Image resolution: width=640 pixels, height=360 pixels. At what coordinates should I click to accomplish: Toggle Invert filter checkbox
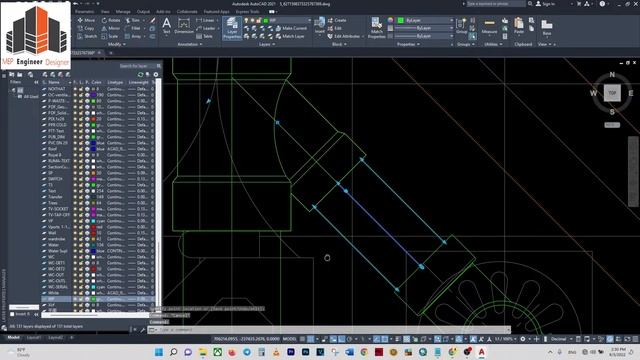(x=12, y=314)
